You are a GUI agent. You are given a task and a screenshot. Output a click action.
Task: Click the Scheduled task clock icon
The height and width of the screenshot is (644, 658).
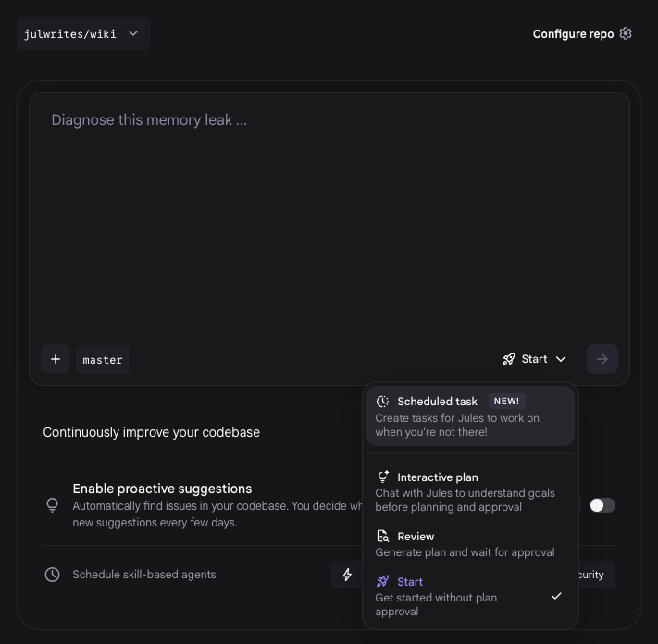[383, 402]
